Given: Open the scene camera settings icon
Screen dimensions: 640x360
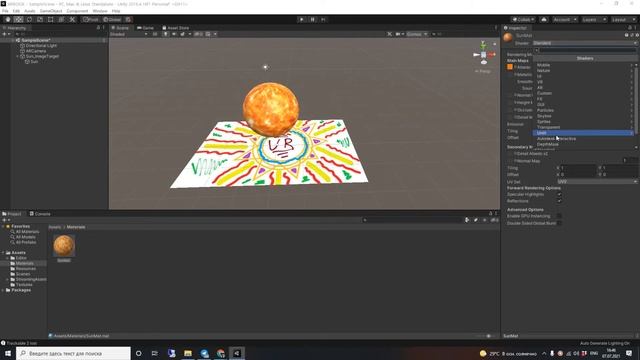Looking at the screenshot, I should (398, 34).
